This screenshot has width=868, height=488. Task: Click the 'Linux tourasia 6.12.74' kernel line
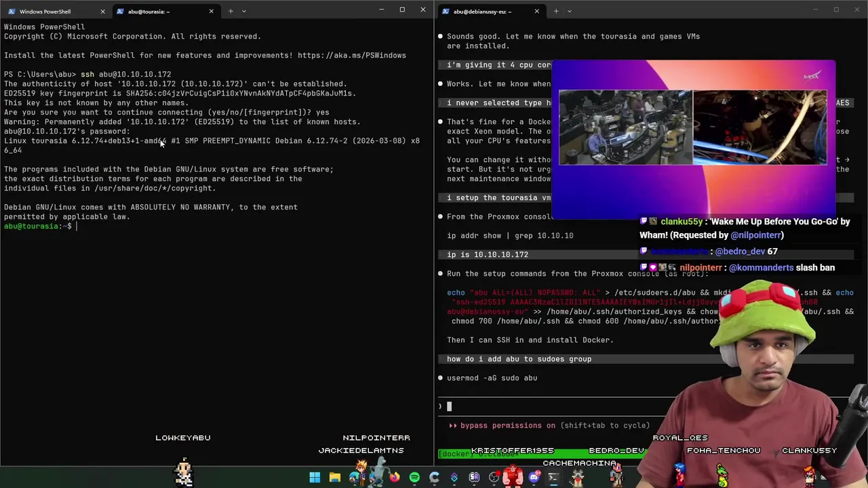(212, 146)
